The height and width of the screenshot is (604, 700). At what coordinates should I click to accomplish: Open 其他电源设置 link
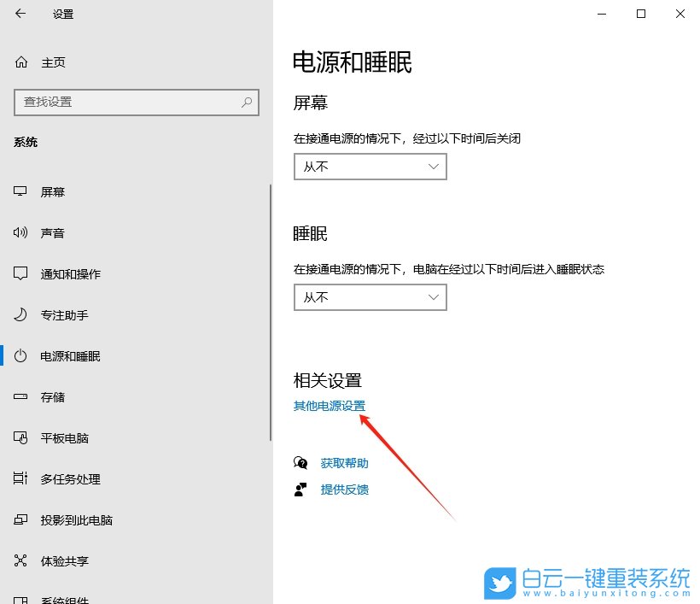[328, 407]
